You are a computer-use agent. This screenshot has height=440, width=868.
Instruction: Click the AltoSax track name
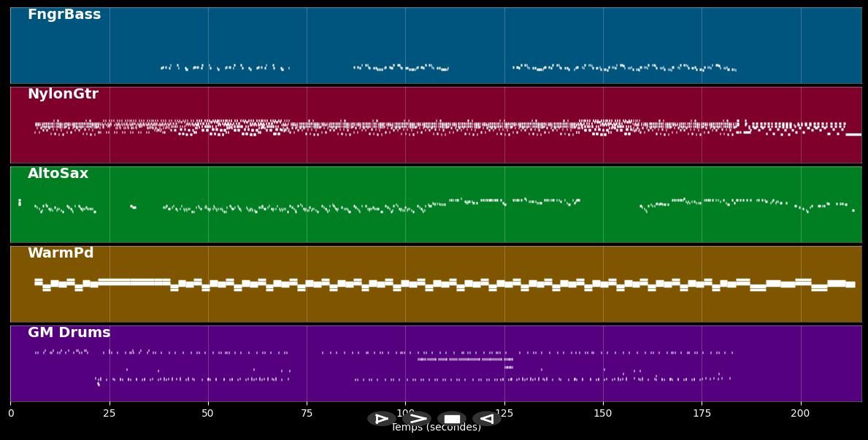tap(58, 174)
